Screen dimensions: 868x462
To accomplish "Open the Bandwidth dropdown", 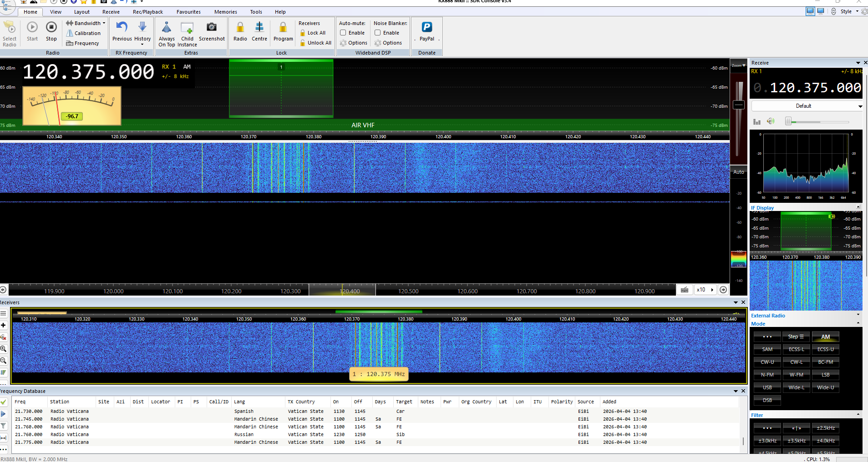I will pyautogui.click(x=86, y=23).
